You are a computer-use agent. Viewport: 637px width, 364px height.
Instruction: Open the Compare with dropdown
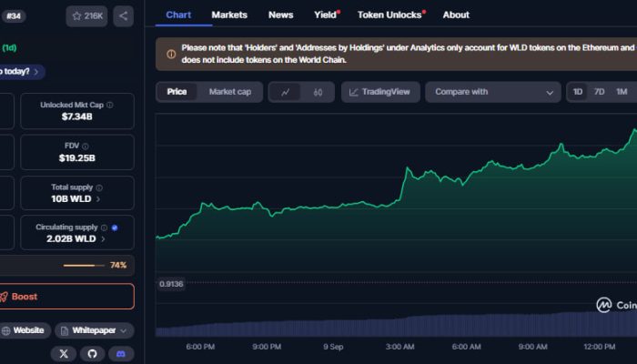pyautogui.click(x=496, y=92)
